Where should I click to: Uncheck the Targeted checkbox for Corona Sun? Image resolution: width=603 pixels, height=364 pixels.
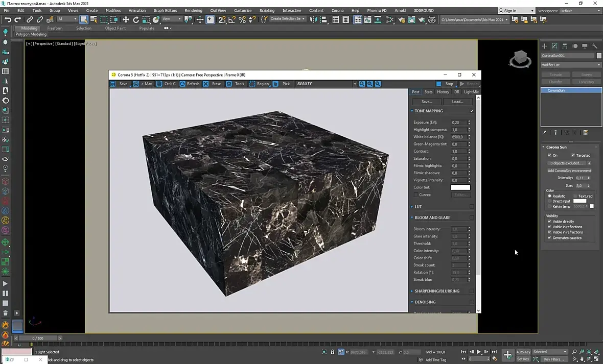pos(573,155)
